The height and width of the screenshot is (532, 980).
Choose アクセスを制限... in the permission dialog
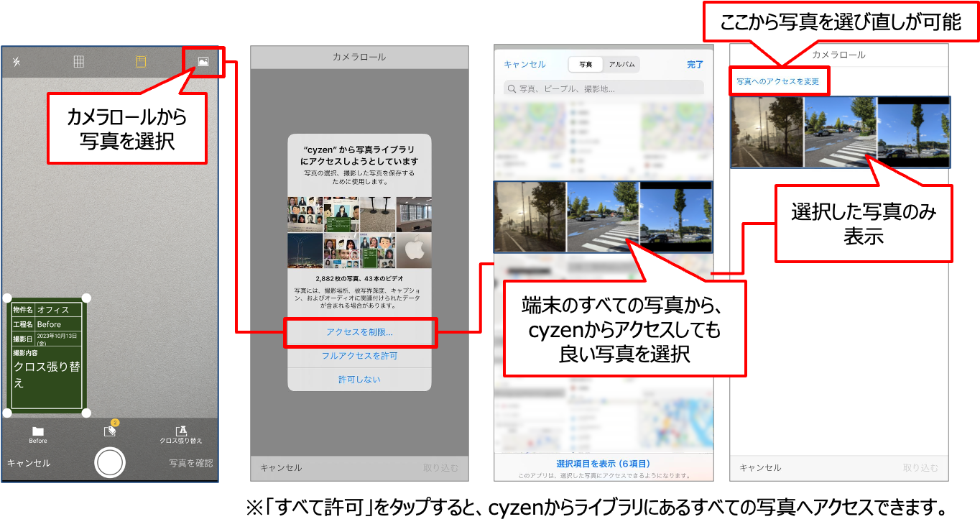(359, 332)
